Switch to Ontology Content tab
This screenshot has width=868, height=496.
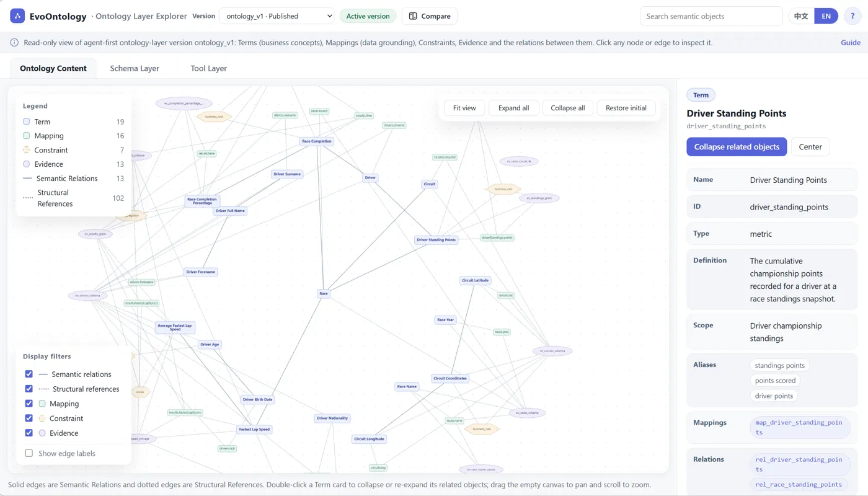click(x=53, y=68)
